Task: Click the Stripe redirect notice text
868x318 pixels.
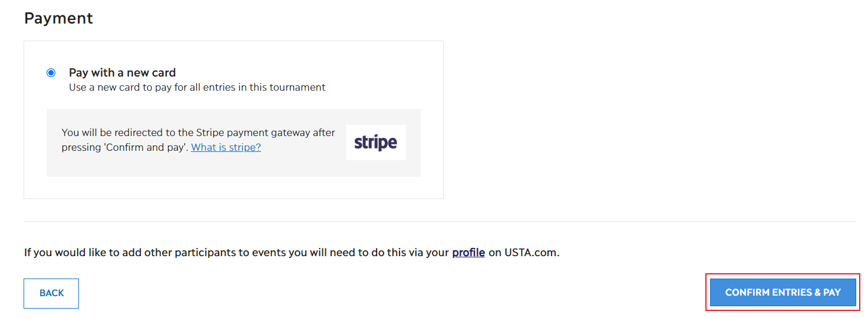Action: coord(198,140)
